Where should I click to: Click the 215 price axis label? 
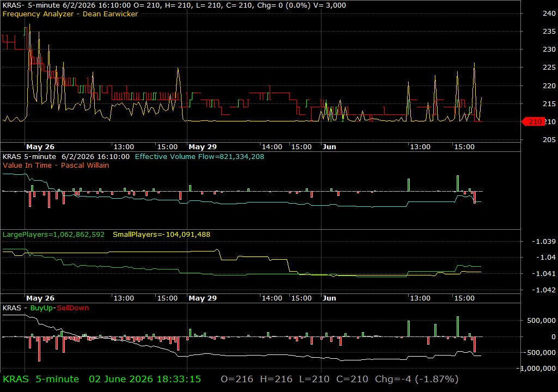(549, 104)
